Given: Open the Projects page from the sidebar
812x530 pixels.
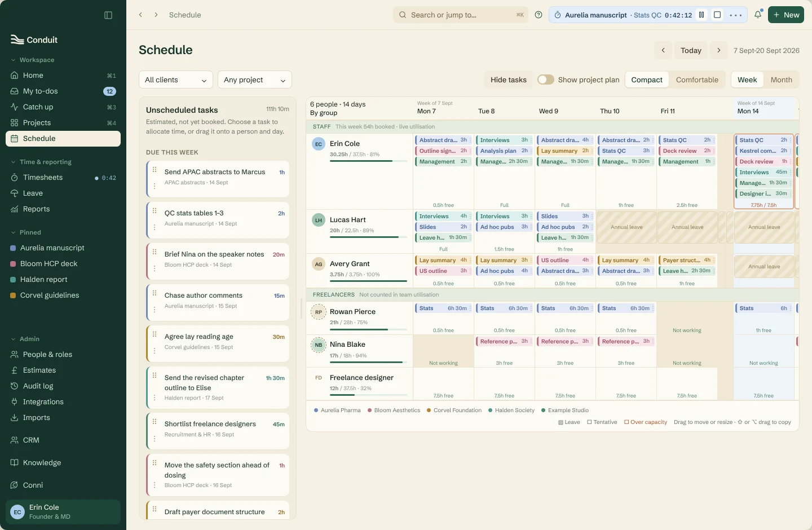Looking at the screenshot, I should [x=63, y=123].
